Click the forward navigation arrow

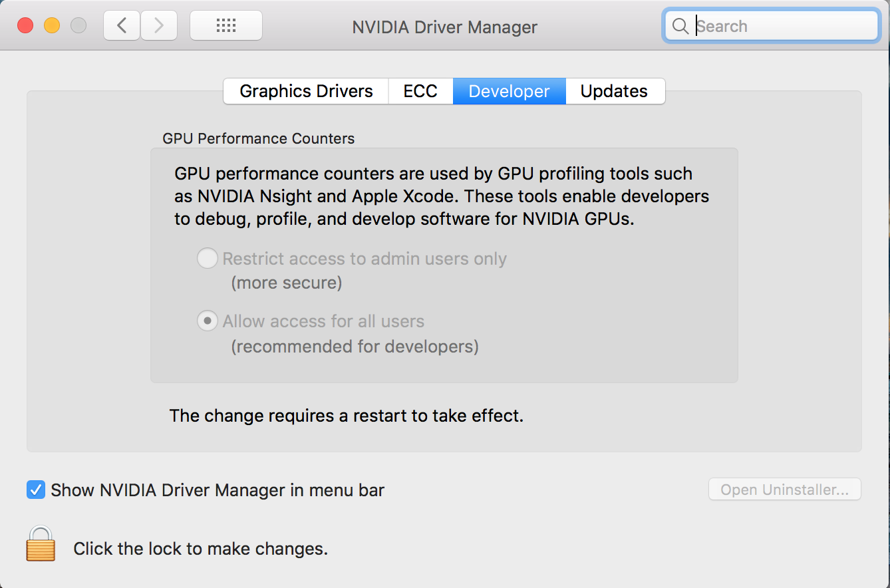[159, 26]
